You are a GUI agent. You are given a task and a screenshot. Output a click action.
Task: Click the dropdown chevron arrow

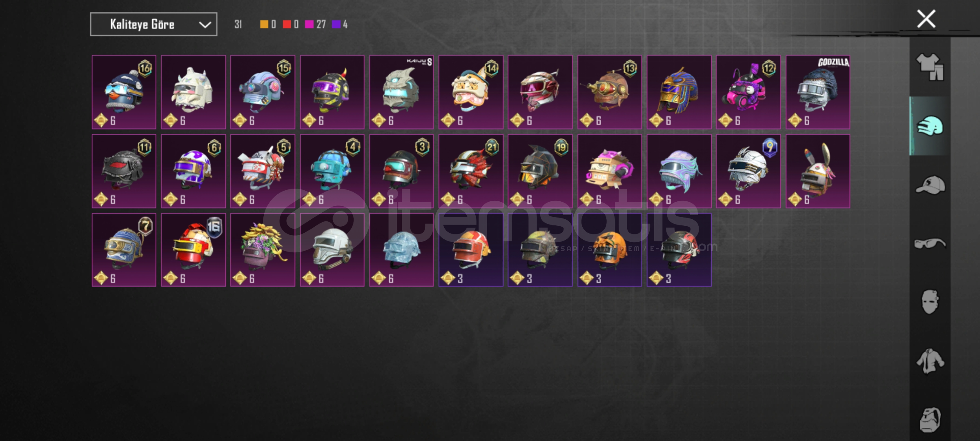click(205, 25)
